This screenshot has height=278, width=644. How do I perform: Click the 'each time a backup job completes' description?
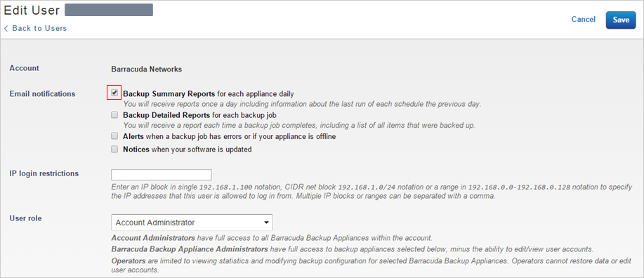[299, 125]
